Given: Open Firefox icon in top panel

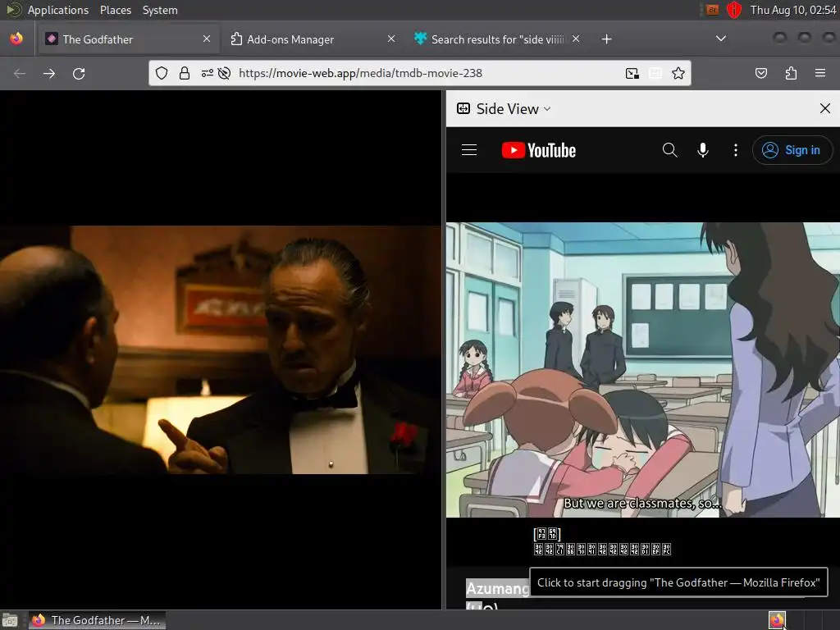Looking at the screenshot, I should (x=16, y=39).
